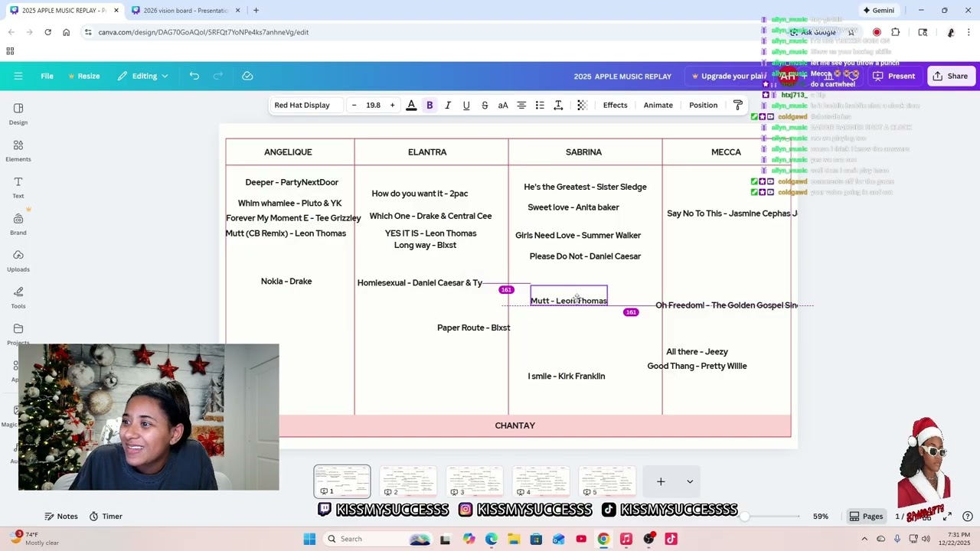Increase font size with plus
Image resolution: width=980 pixels, height=551 pixels.
[392, 105]
